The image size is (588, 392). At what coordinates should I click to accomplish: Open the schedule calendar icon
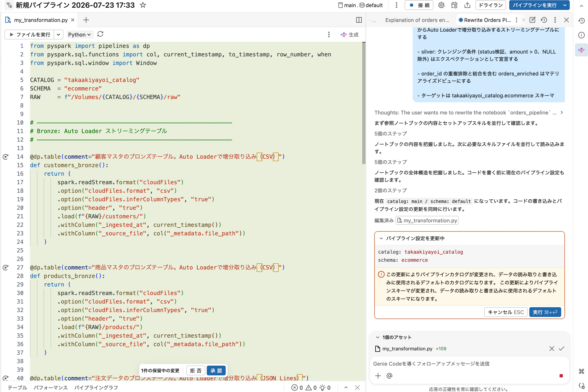click(454, 5)
